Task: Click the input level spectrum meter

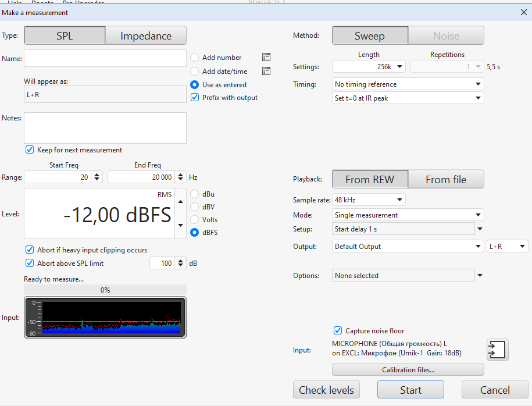Action: (105, 318)
